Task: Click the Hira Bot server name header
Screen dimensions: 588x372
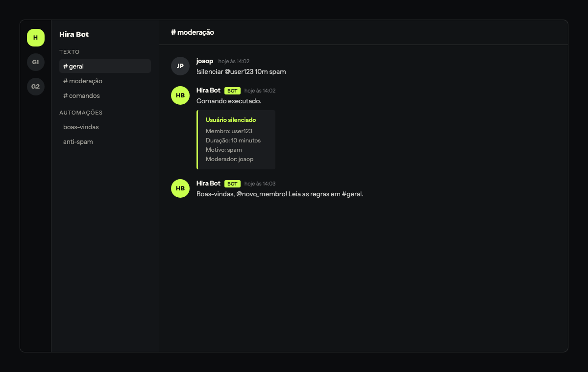Action: coord(74,34)
